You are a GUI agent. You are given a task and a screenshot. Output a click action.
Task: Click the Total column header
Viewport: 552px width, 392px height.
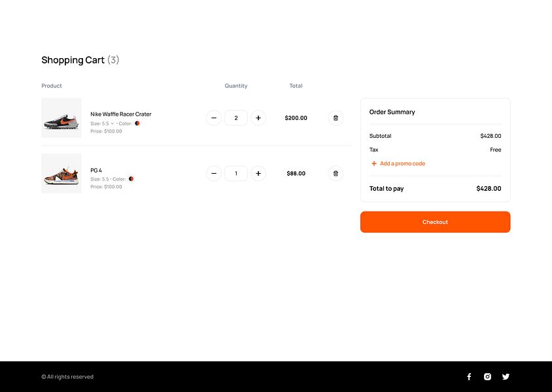pyautogui.click(x=296, y=86)
